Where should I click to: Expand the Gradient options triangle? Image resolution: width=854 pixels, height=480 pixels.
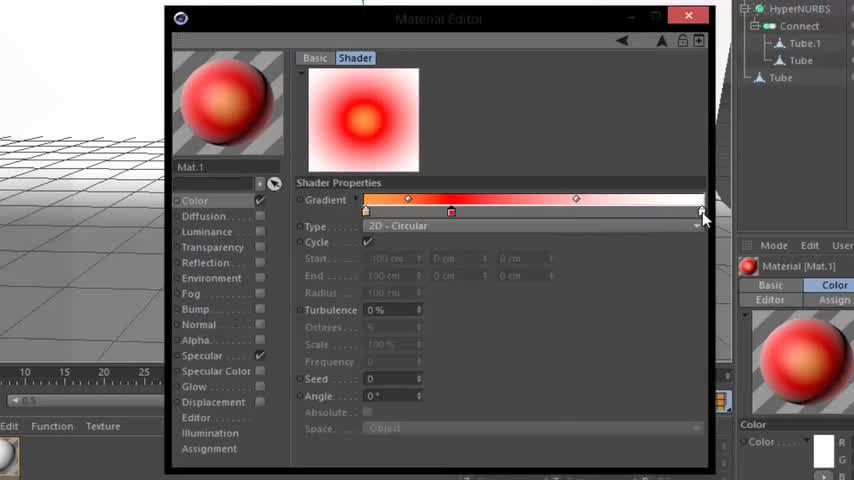coord(356,199)
